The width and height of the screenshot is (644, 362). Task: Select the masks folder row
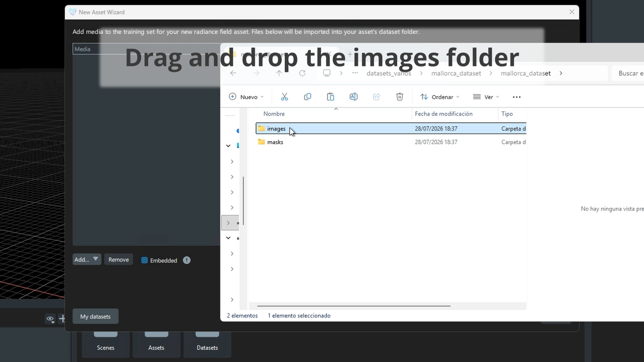[x=391, y=142]
